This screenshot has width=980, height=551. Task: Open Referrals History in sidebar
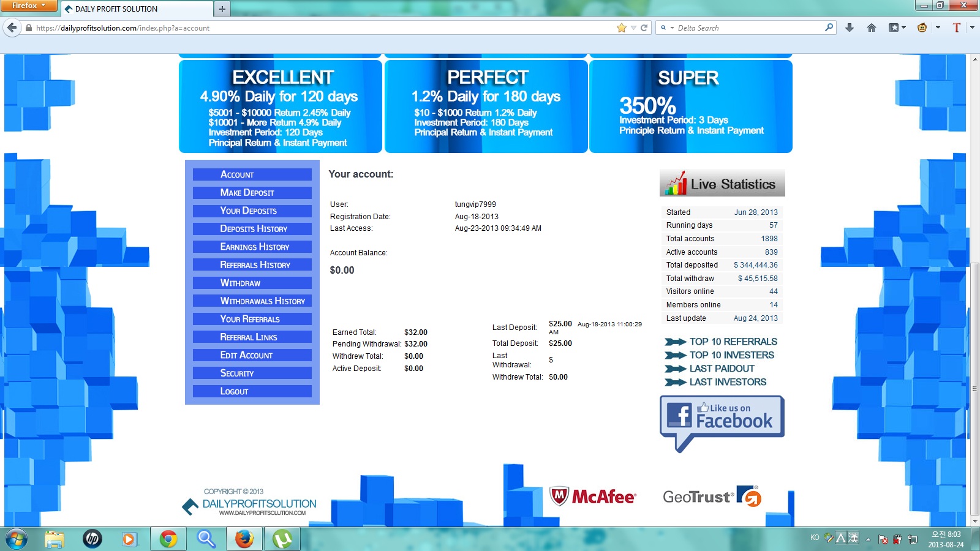[252, 265]
